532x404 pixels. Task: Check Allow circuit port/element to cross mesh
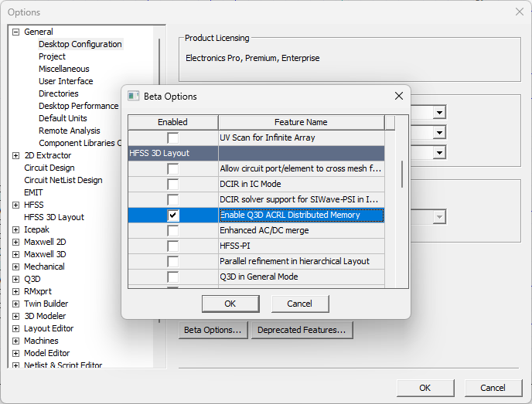coord(173,168)
